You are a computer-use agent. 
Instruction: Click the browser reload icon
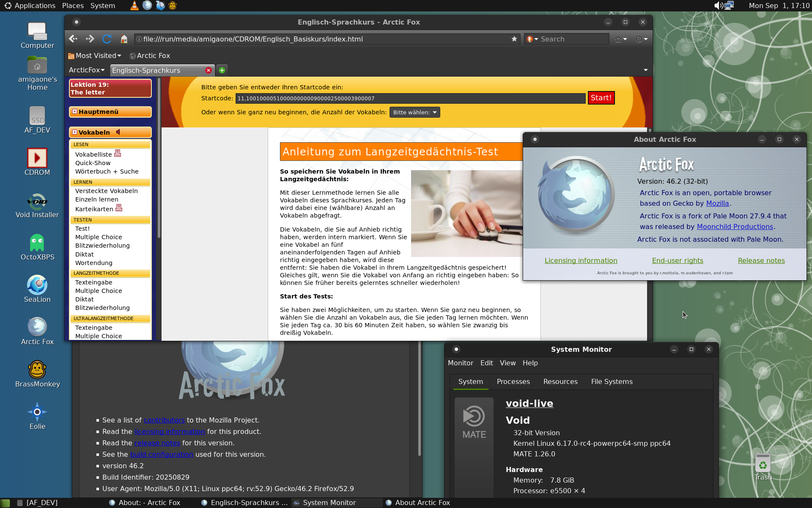click(107, 39)
